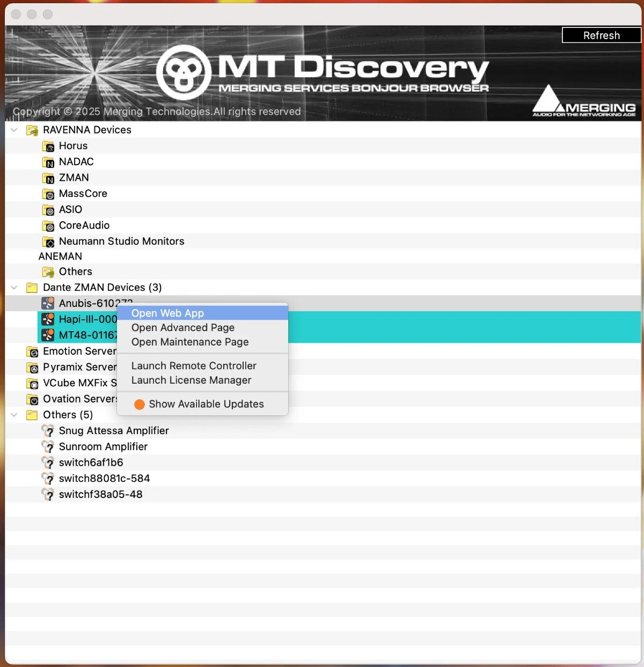
Task: Select the switch6af1b6 entry
Action: (x=323, y=463)
